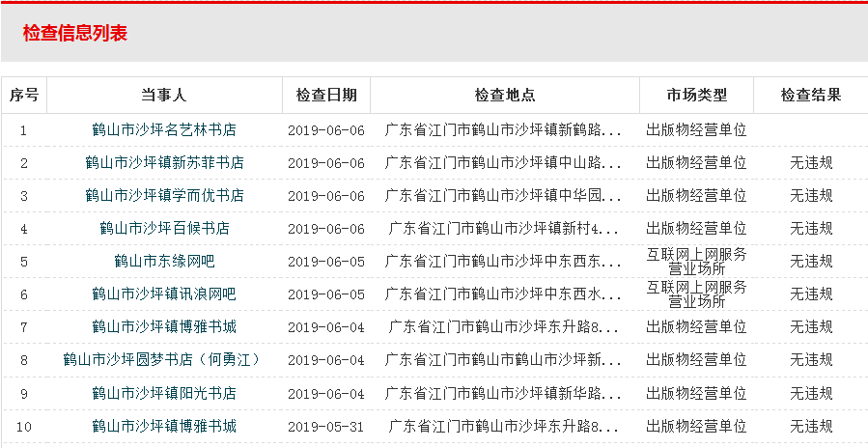Click the 鹤山市沙坪镇学而优书店 link
Screen dimensions: 868x448
pos(164,195)
